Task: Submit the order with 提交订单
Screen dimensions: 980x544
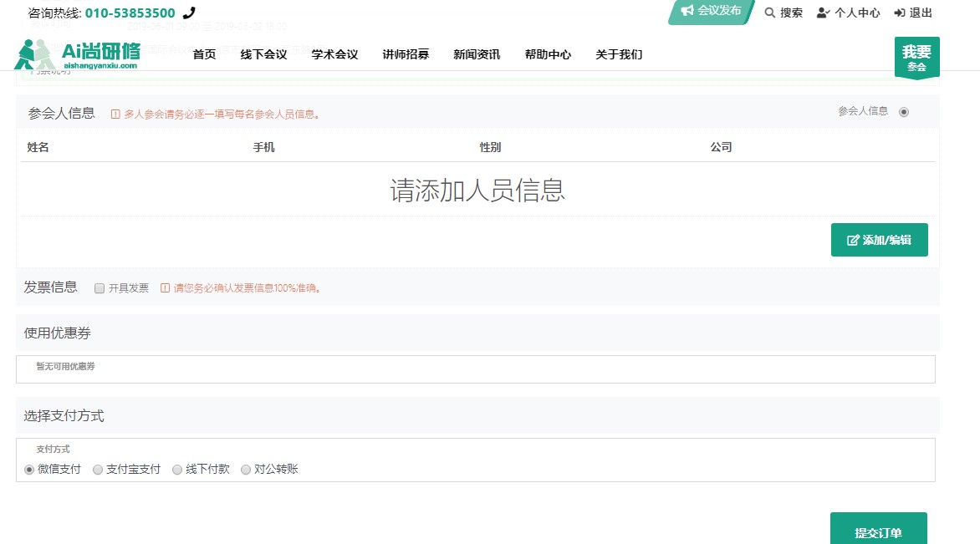Action: (x=878, y=531)
